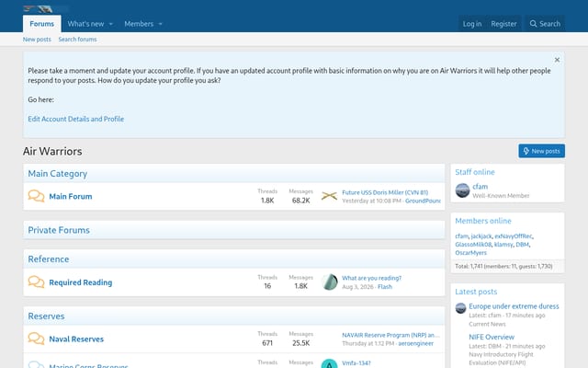The height and width of the screenshot is (368, 588).
Task: Open the aeroengineer user profile
Action: coord(415,343)
